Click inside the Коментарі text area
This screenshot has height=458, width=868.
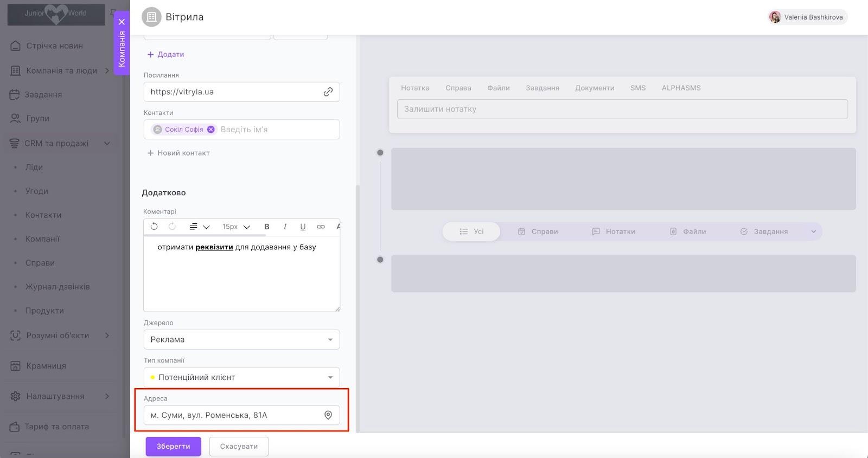[x=241, y=274]
